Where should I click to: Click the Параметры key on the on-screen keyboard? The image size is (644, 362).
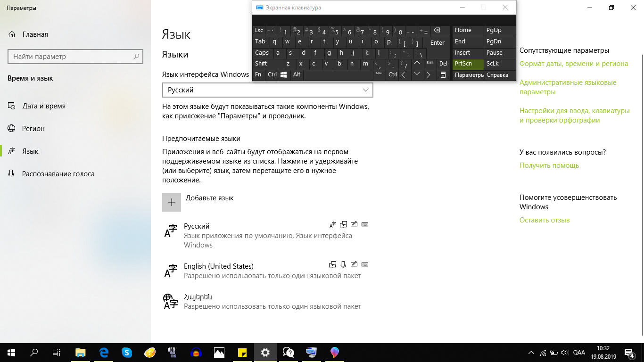coord(469,74)
